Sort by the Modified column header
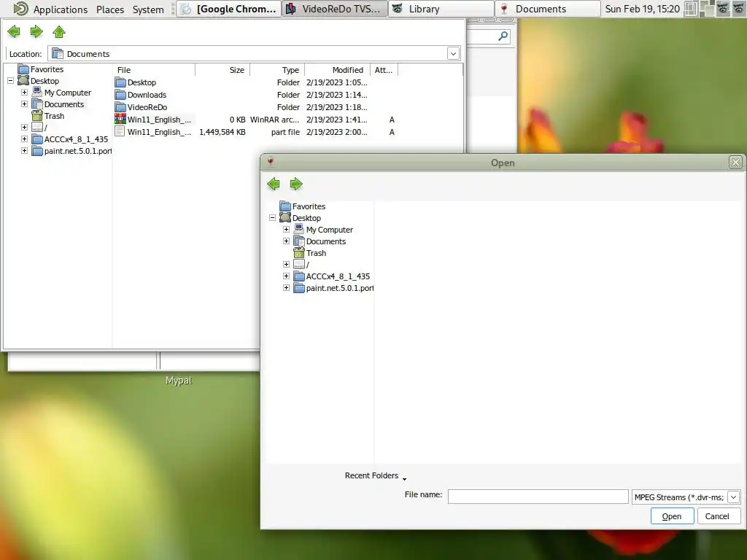 [338, 70]
